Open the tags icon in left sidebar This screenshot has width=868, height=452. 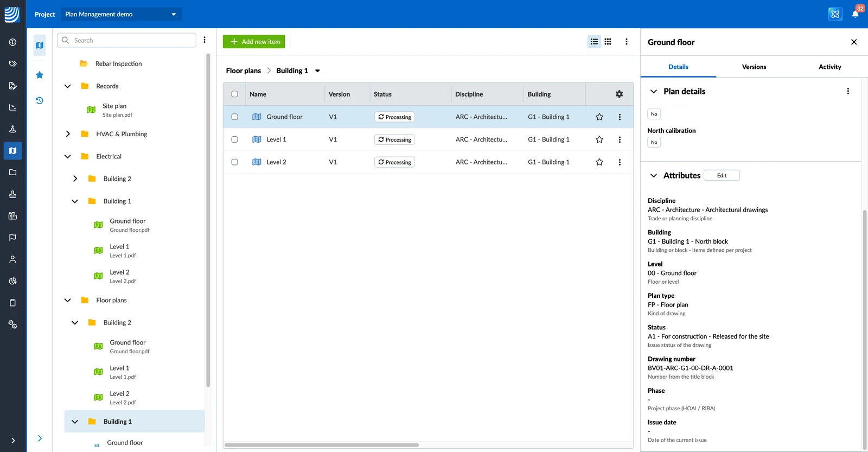click(12, 64)
